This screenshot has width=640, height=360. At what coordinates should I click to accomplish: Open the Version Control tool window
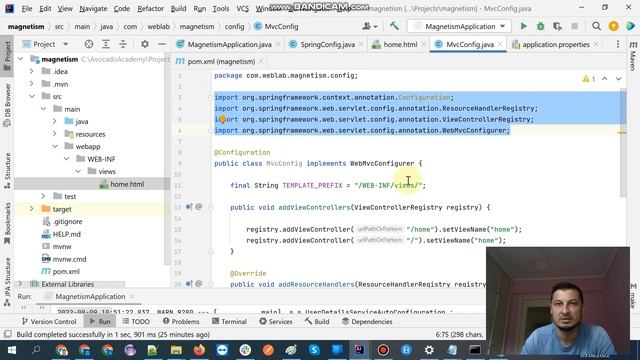[49, 322]
